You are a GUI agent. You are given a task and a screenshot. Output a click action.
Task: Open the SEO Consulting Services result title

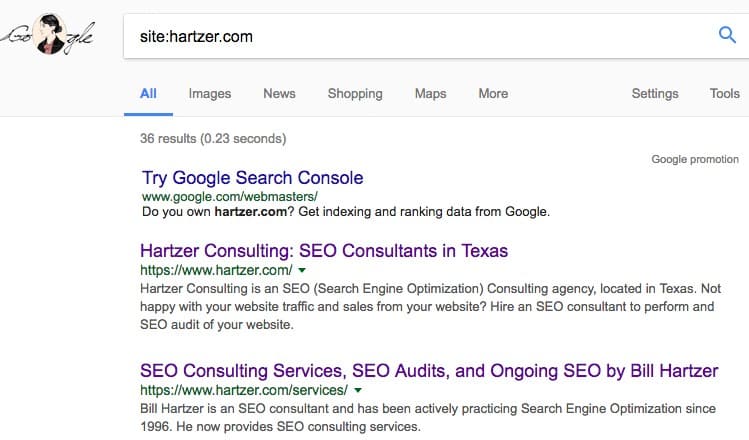point(429,371)
